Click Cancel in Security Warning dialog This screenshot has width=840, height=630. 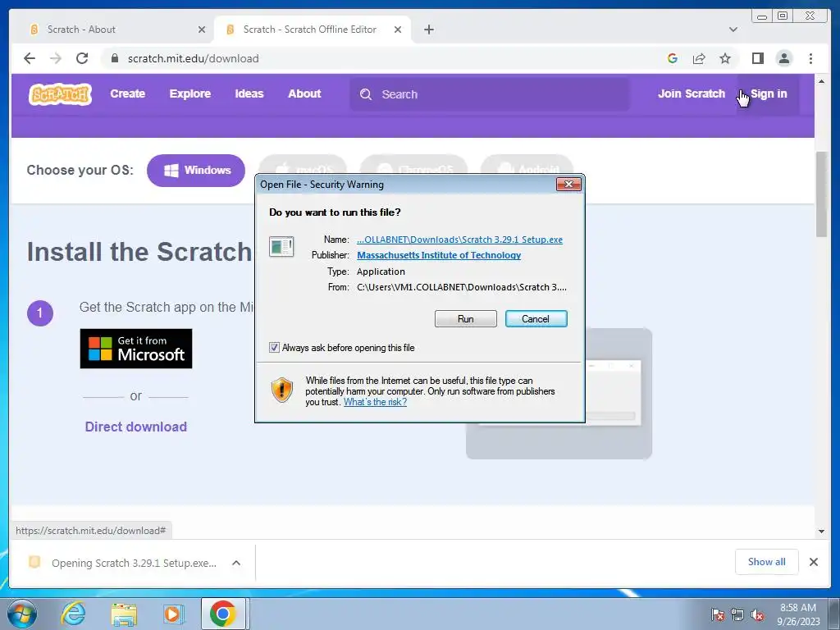click(x=536, y=319)
